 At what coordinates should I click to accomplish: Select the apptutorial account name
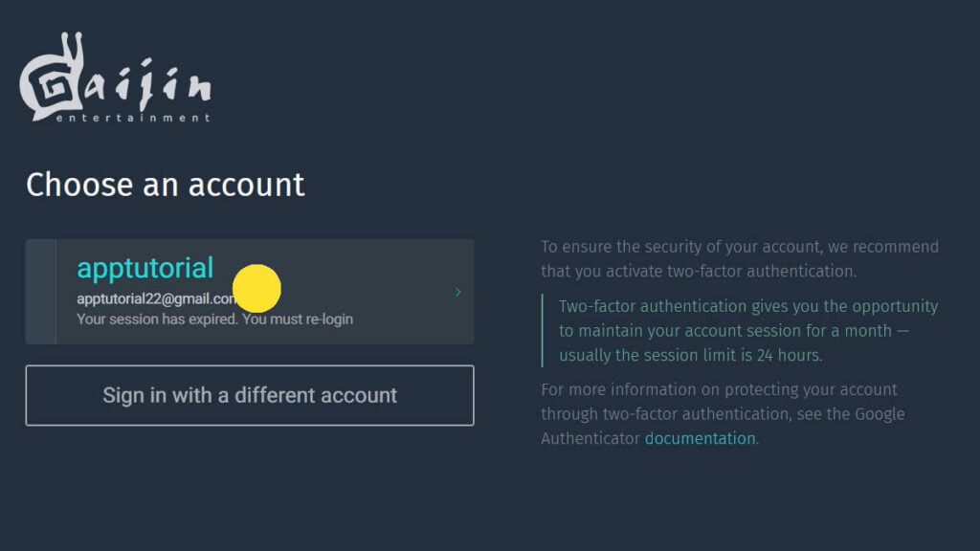coord(145,268)
